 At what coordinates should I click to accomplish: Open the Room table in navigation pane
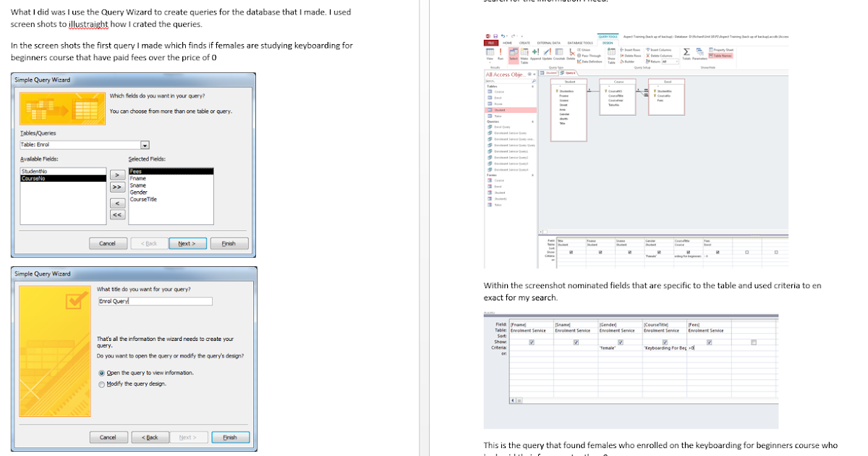coord(511,104)
